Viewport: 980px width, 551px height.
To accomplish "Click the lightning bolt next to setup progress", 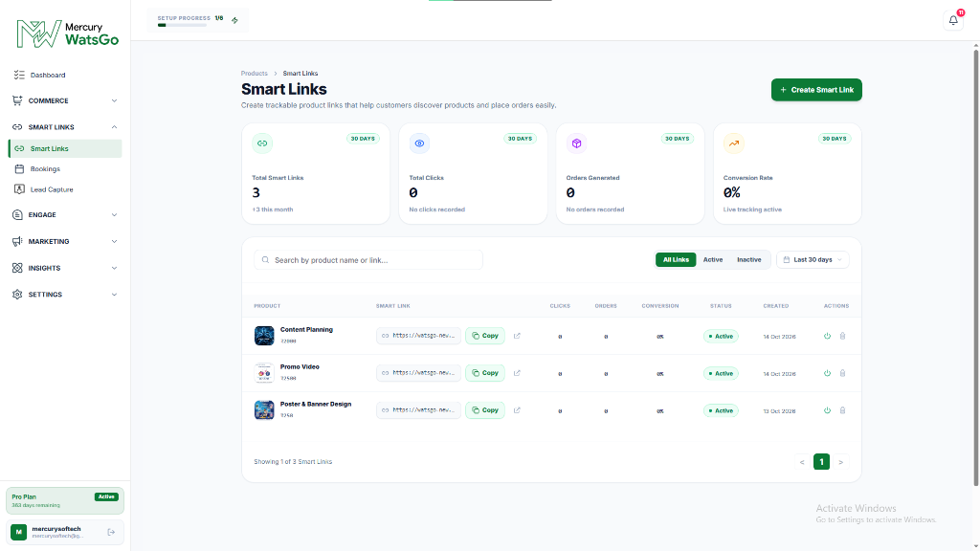I will click(x=235, y=20).
